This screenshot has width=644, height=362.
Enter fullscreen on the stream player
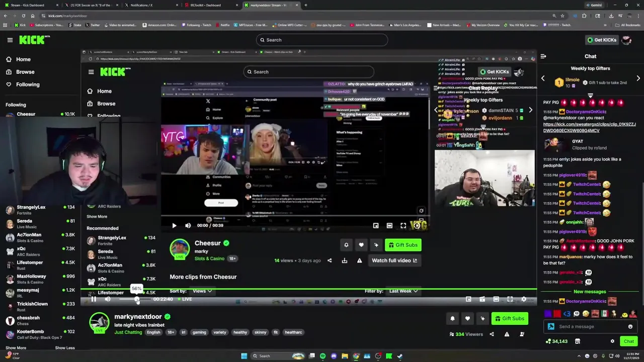[510, 299]
